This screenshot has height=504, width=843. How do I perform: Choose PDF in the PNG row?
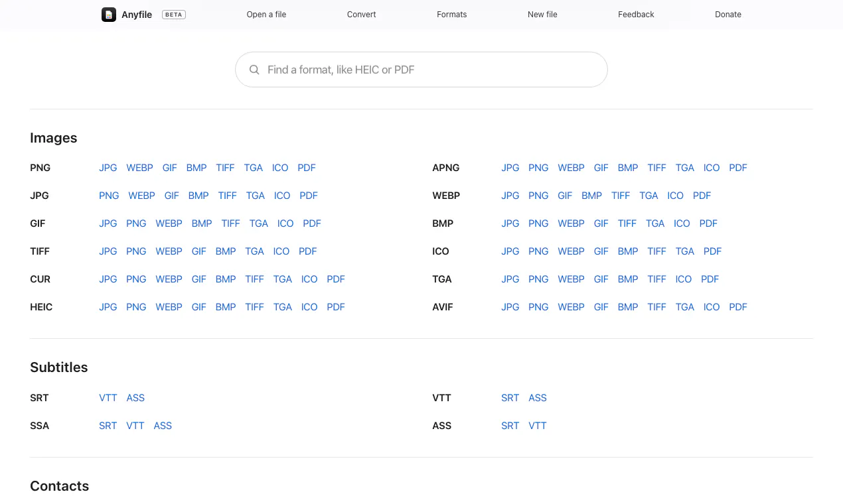[307, 168]
